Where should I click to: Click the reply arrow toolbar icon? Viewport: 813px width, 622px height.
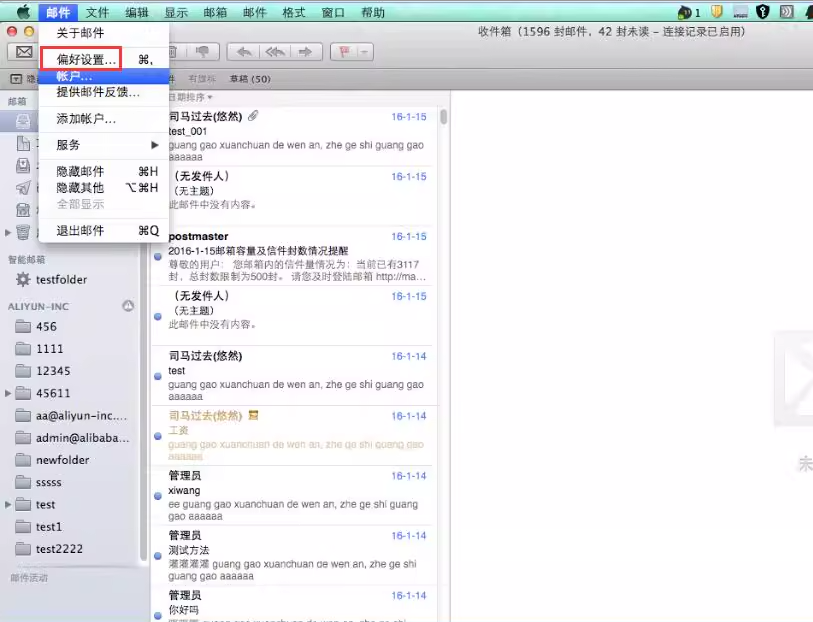click(242, 52)
